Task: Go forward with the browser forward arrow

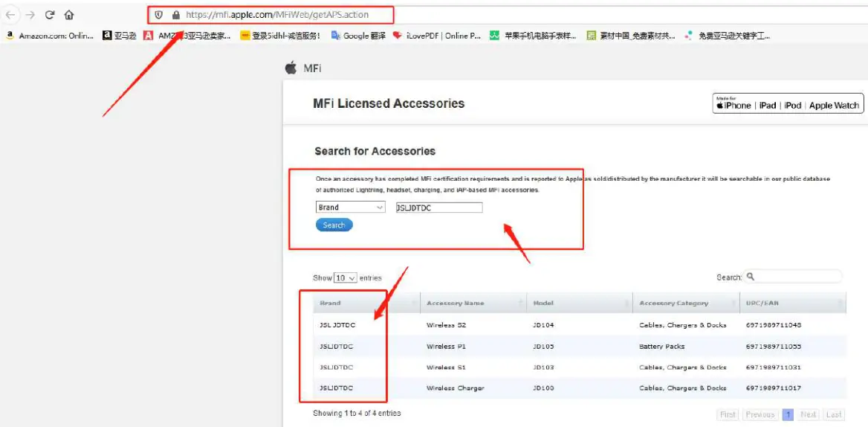Action: (x=30, y=15)
